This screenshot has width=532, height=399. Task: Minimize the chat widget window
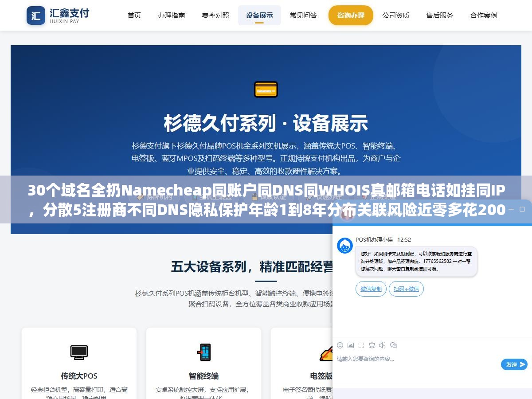point(511,209)
